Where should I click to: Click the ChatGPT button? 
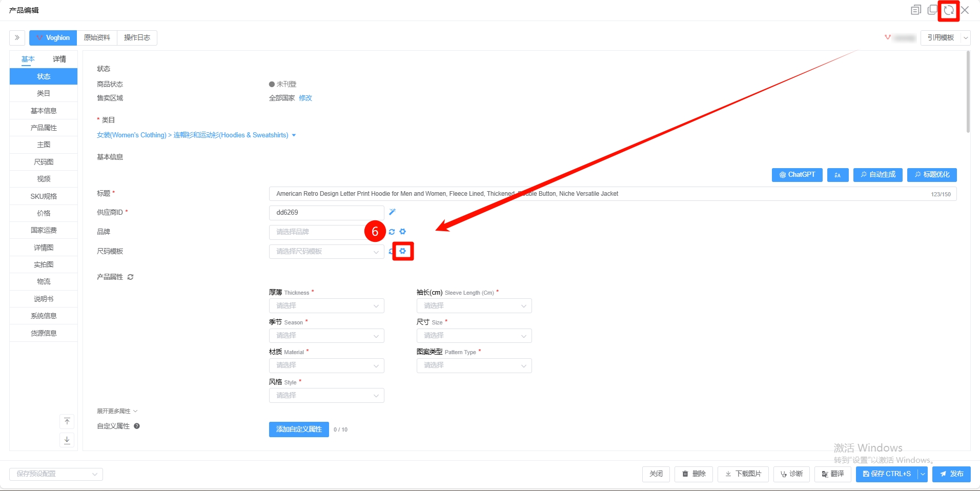pos(797,175)
